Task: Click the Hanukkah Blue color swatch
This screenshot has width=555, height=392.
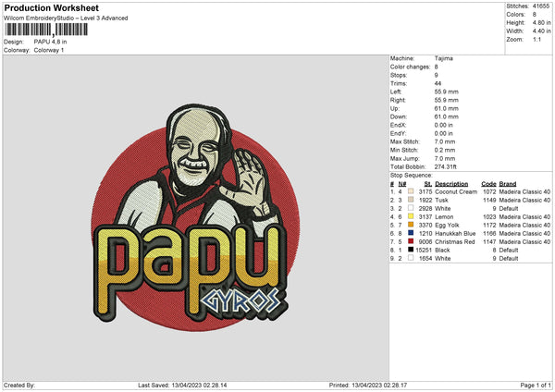Action: [411, 233]
